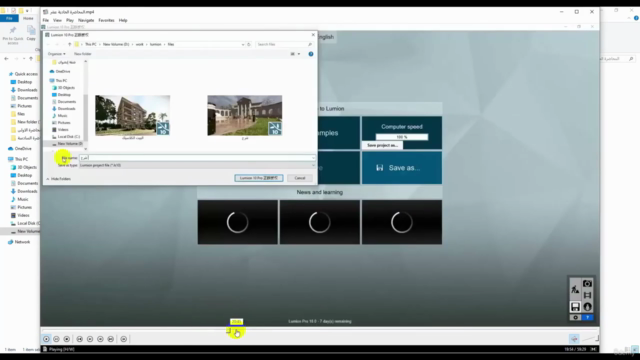Click player skip to previous button
The image size is (640, 360).
point(80,339)
